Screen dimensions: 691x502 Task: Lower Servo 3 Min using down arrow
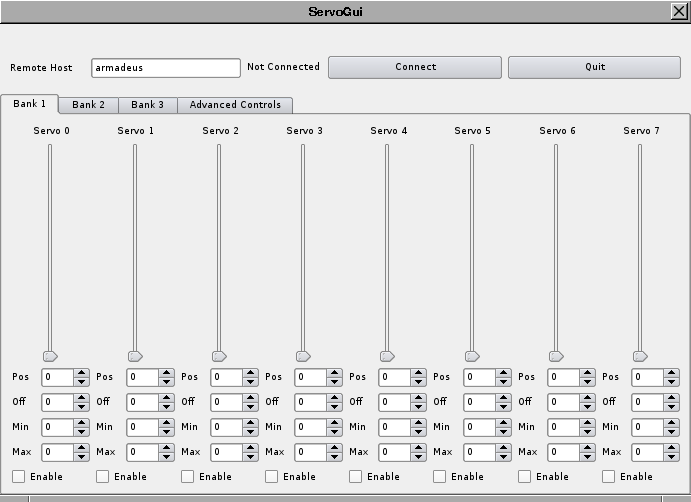pos(334,431)
